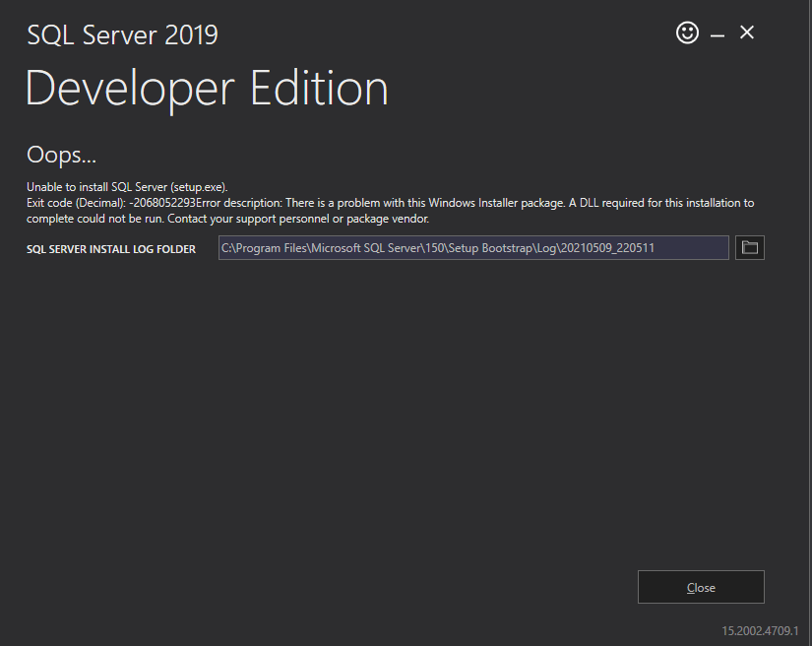Click the "Oops..." error heading
The image size is (812, 646).
[61, 156]
